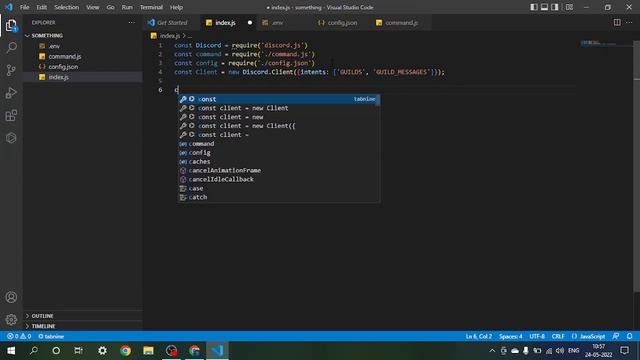
Task: Open editor More Actions ellipsis
Action: tap(629, 22)
